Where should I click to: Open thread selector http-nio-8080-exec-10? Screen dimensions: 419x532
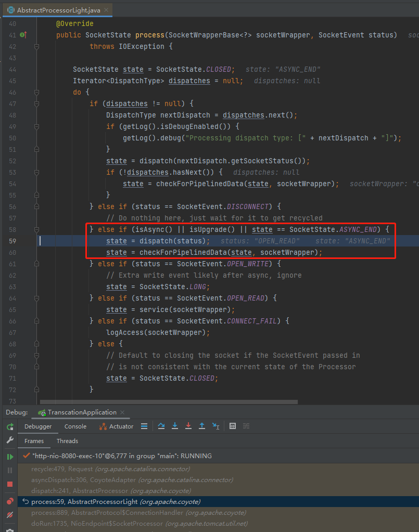click(218, 456)
